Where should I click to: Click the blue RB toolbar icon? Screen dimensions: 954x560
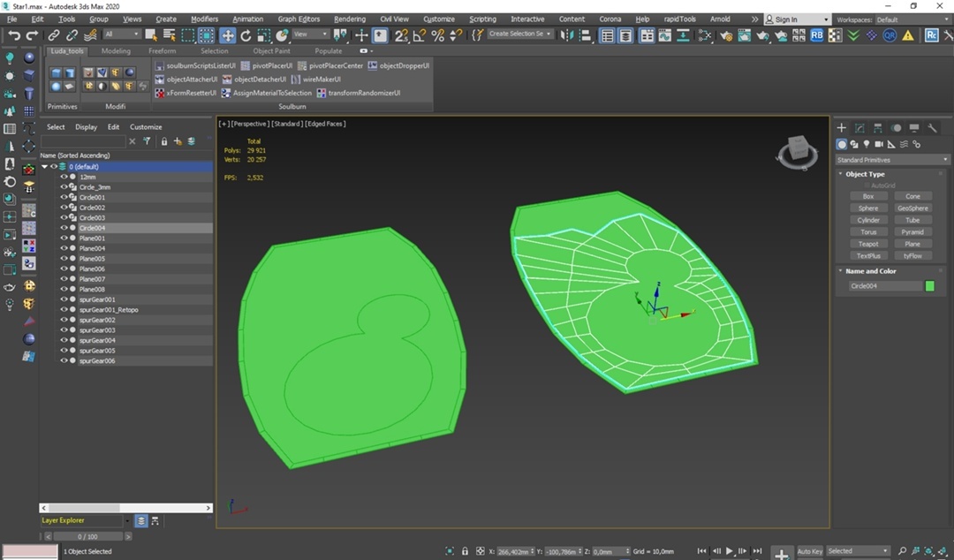pos(816,35)
